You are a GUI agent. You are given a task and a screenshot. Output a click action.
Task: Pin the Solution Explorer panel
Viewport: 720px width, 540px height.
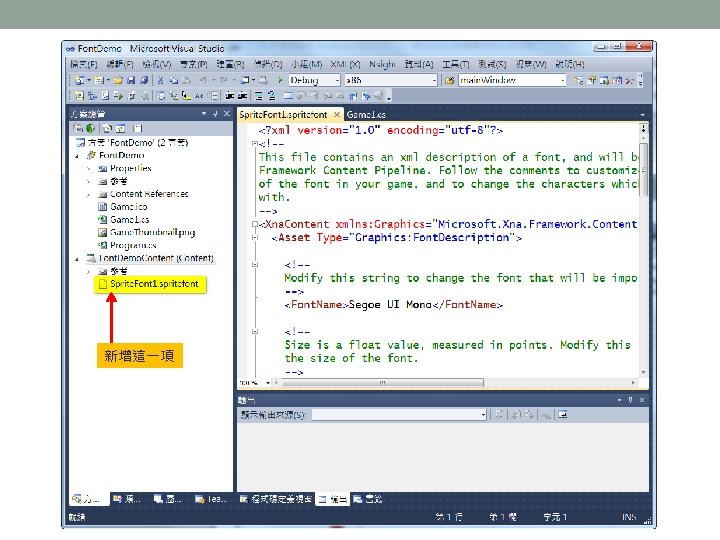[215, 113]
